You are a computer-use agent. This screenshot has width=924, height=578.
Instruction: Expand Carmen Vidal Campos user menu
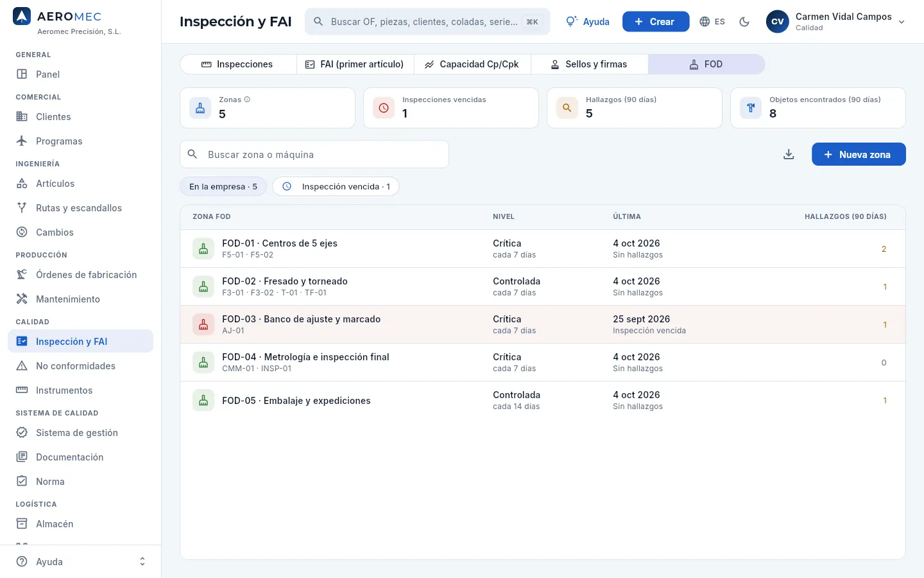point(836,22)
